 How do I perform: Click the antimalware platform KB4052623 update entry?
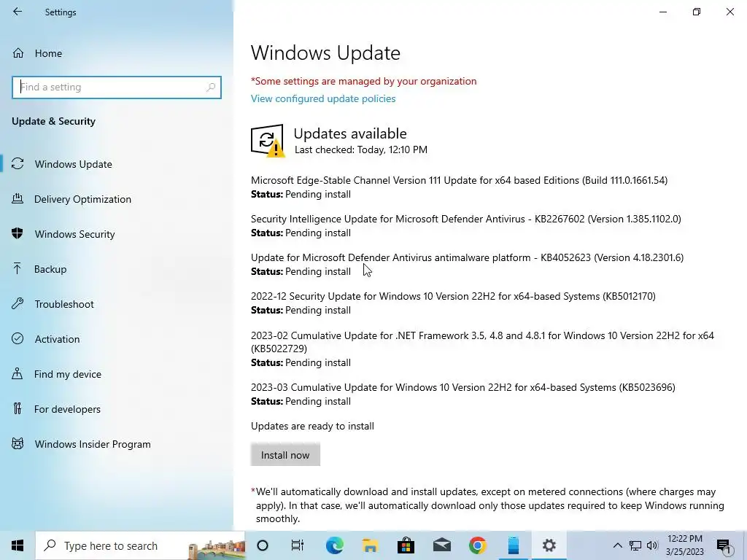[x=468, y=264]
